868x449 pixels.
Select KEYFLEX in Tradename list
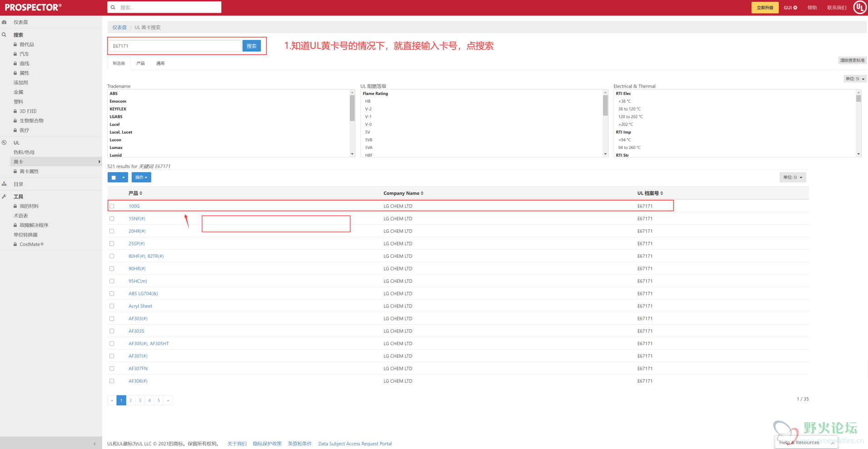(x=118, y=109)
